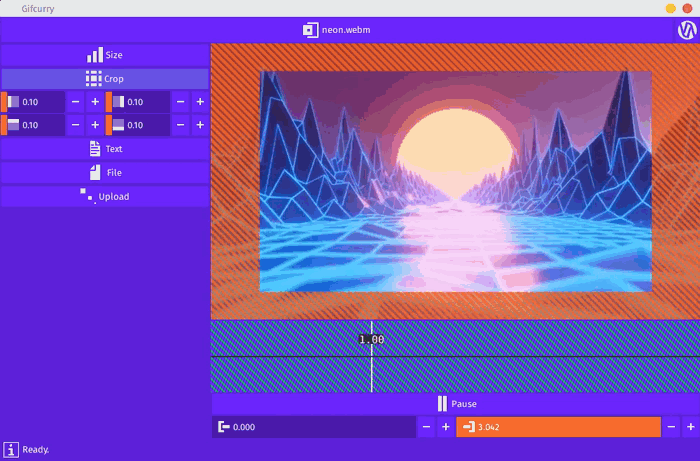Increase the top crop amount
Image resolution: width=700 pixels, height=461 pixels.
click(x=95, y=125)
